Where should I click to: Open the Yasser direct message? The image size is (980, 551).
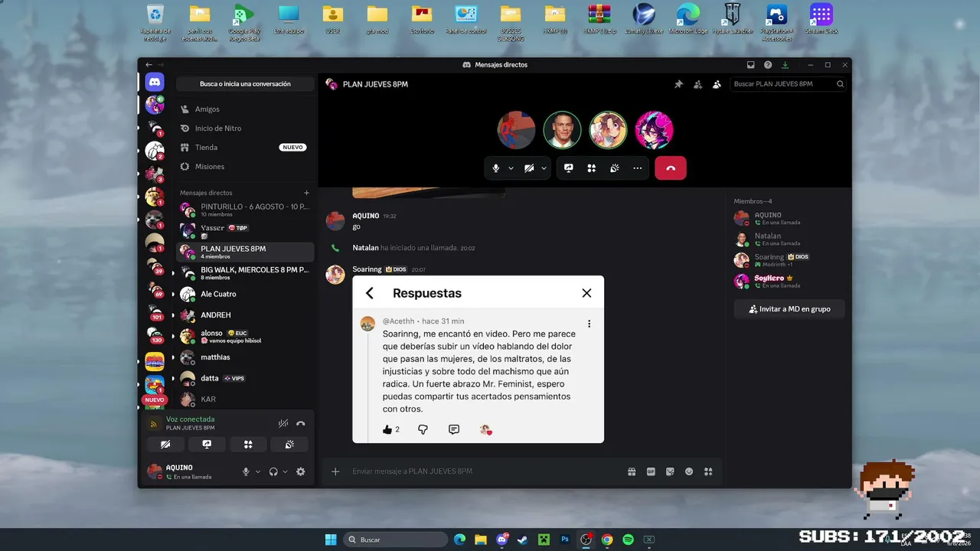coord(245,231)
